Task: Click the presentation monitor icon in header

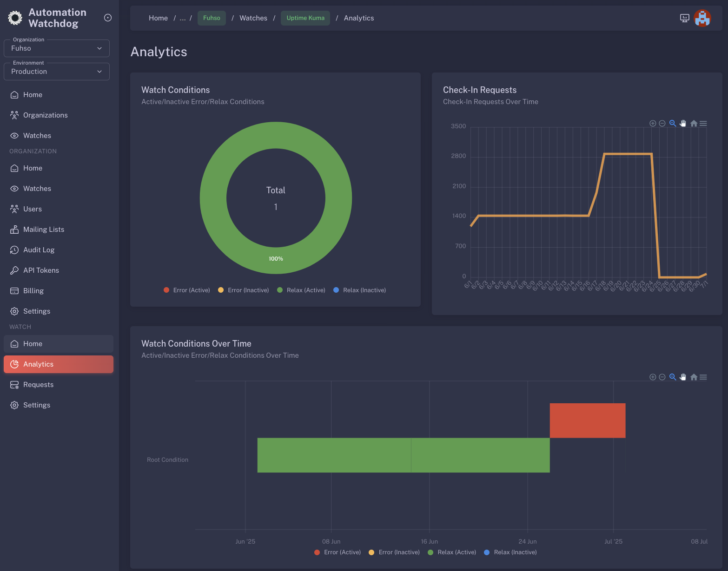Action: coord(684,18)
